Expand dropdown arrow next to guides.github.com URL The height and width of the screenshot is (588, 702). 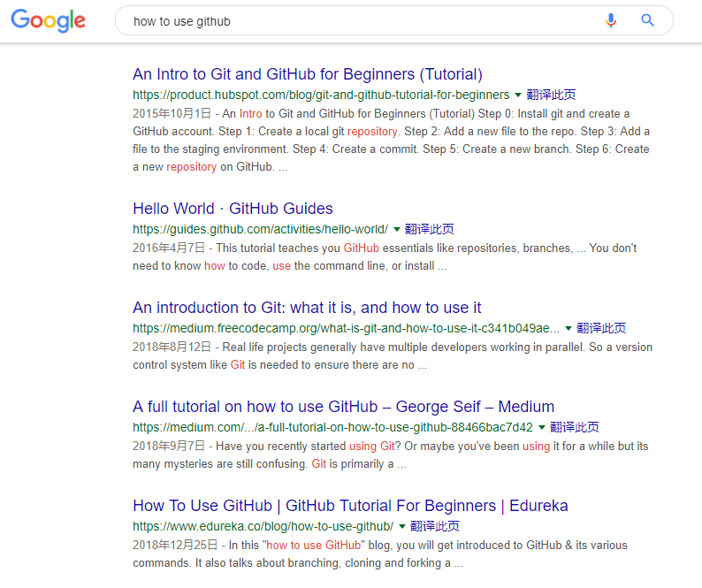tap(397, 229)
